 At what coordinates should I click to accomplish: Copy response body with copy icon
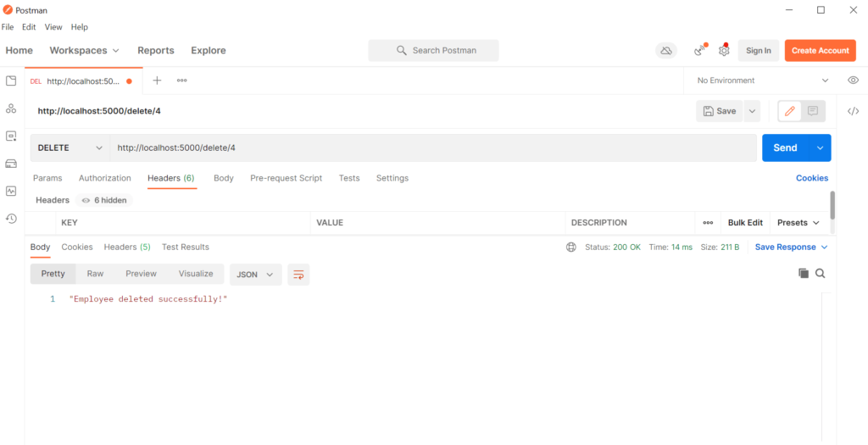click(804, 274)
